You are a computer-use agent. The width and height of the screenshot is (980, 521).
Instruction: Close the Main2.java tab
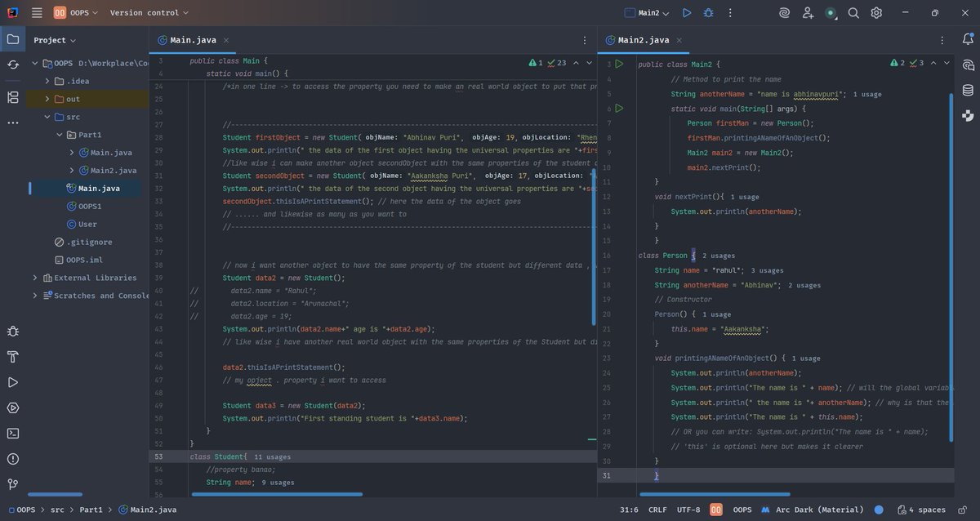(x=680, y=40)
